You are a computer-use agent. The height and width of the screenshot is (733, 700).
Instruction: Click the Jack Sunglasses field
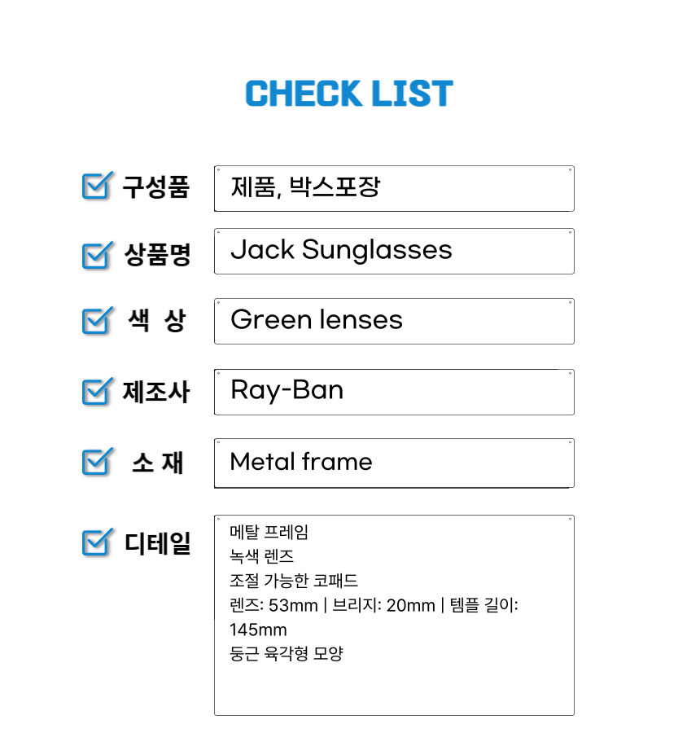point(394,251)
